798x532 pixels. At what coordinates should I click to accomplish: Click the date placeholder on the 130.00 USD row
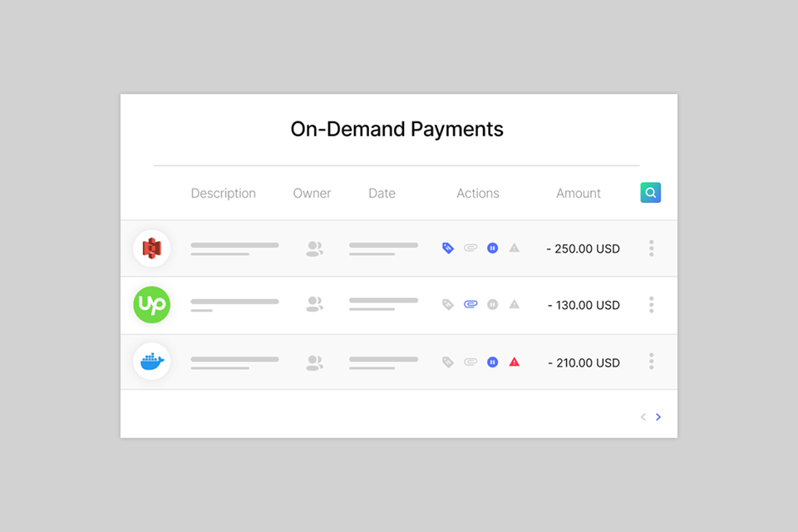click(383, 304)
